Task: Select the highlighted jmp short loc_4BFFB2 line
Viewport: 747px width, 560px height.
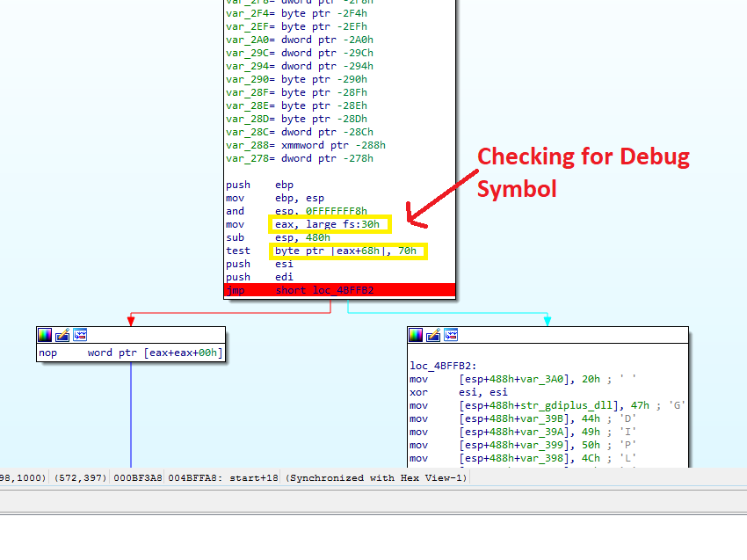Action: point(340,290)
